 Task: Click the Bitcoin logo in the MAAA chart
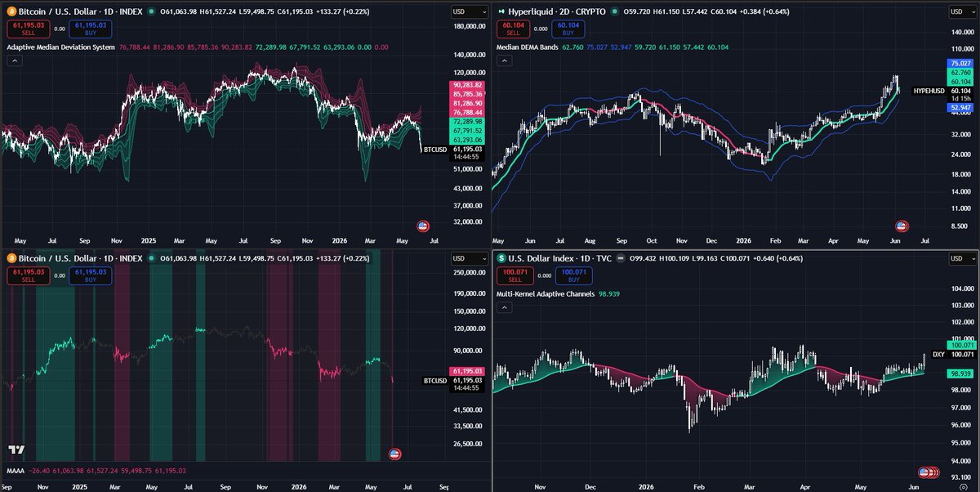12,258
